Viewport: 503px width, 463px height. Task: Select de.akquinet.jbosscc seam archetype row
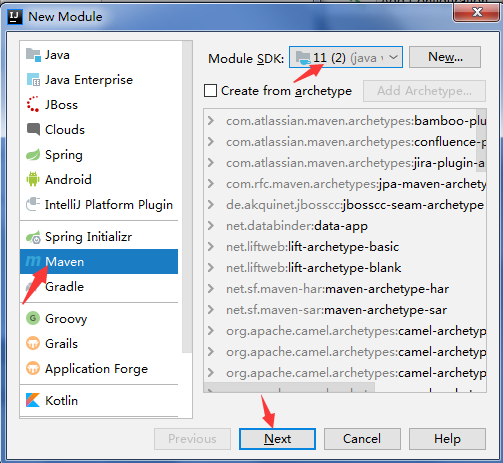[x=345, y=205]
